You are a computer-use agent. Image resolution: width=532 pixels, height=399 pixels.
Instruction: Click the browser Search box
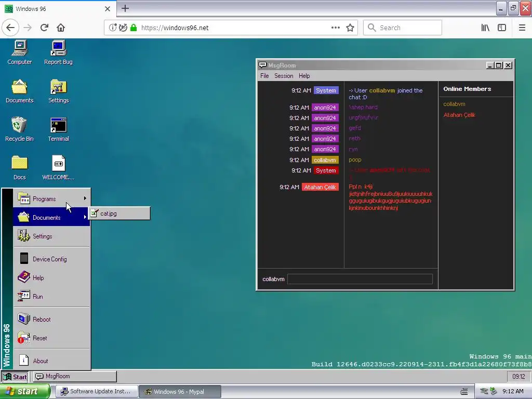click(x=403, y=28)
